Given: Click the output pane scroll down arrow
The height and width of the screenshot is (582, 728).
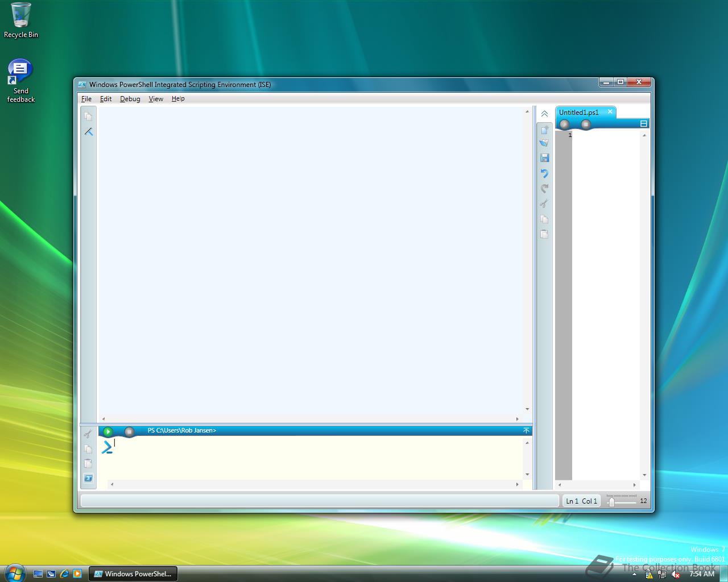Looking at the screenshot, I should point(527,409).
